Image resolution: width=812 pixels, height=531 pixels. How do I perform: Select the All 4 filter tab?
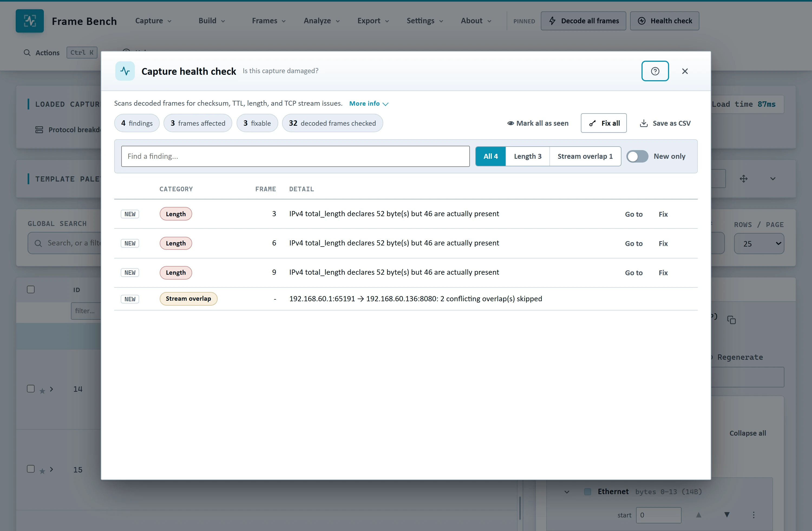490,156
